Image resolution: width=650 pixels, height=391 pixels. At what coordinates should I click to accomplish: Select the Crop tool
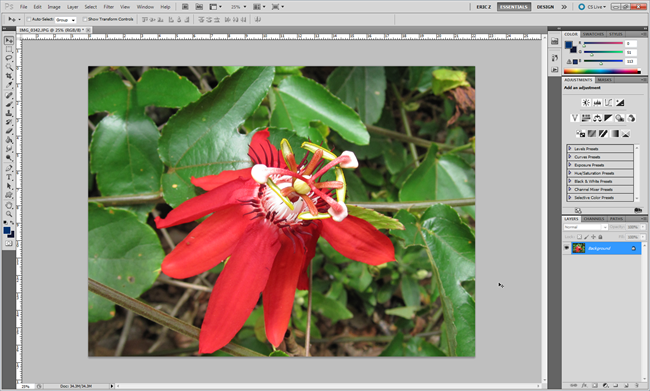coord(9,76)
